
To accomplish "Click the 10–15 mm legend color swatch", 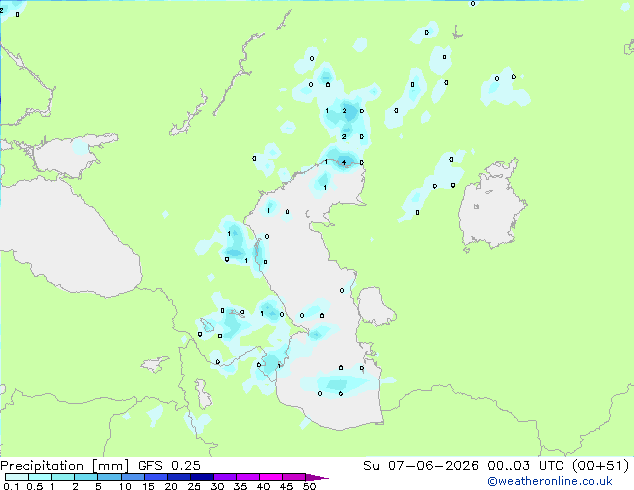I will pyautogui.click(x=132, y=477).
